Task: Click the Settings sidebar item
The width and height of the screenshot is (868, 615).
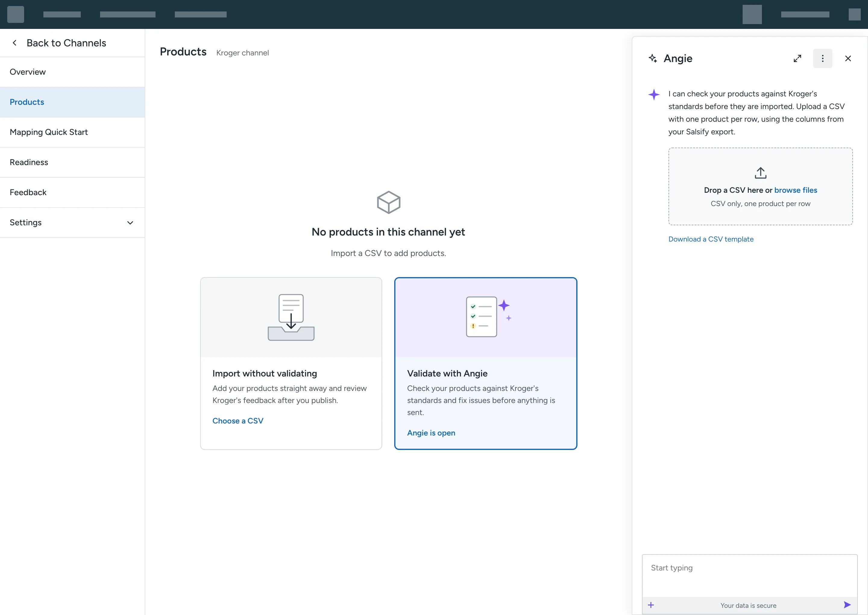Action: pyautogui.click(x=72, y=223)
